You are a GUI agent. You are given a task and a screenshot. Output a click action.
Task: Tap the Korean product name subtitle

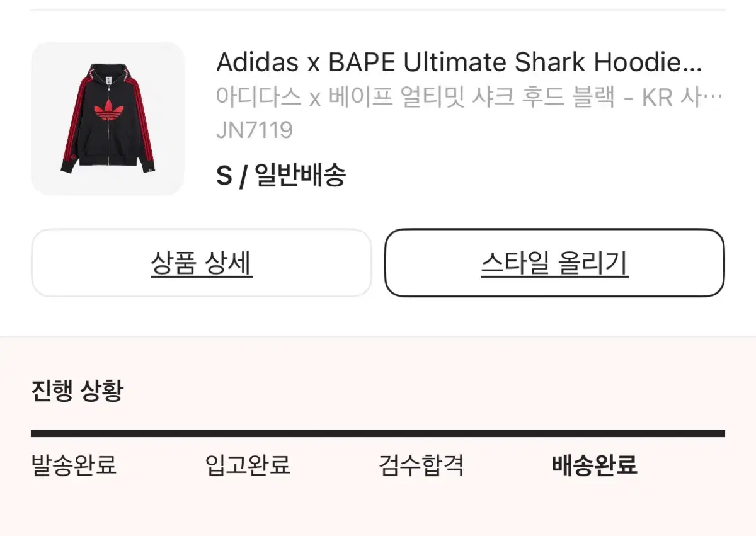pos(469,98)
